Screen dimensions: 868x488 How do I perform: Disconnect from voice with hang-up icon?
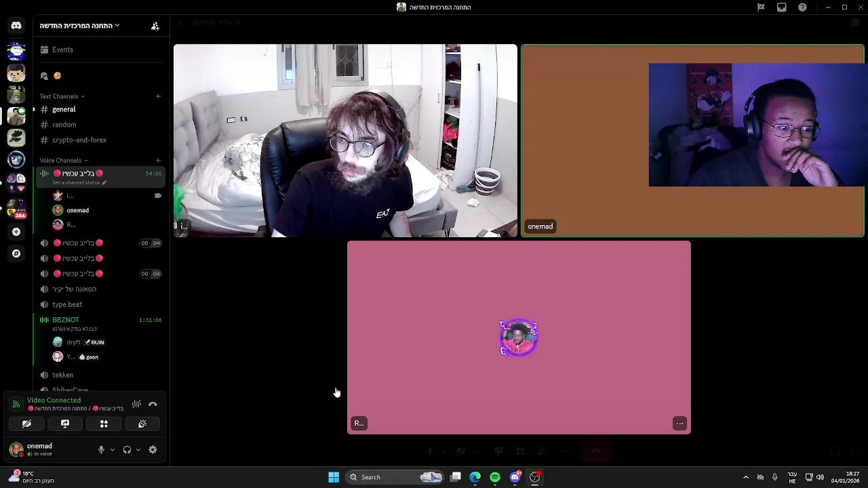point(153,404)
